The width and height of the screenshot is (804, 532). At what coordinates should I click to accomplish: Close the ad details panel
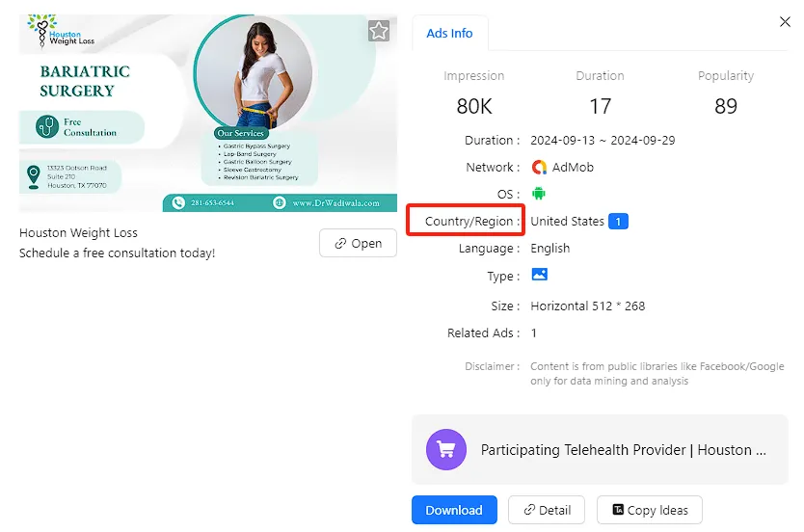coord(785,21)
